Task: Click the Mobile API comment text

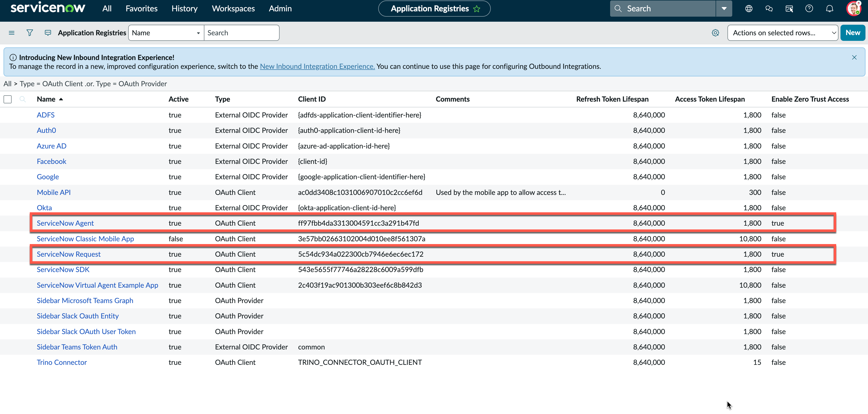Action: (x=501, y=192)
